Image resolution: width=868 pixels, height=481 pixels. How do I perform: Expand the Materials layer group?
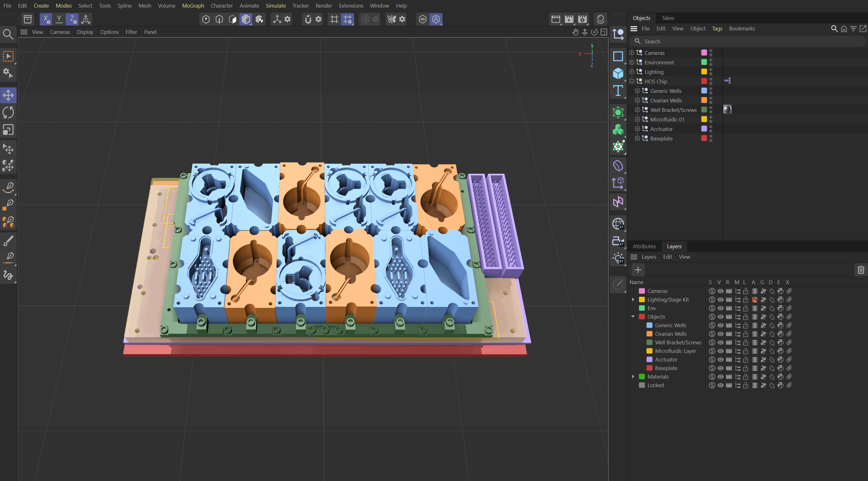633,376
